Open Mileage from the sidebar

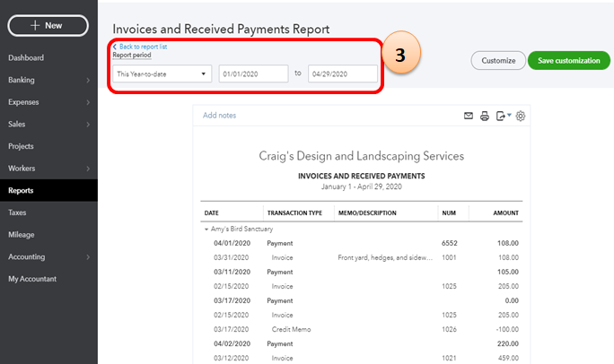[x=22, y=235]
